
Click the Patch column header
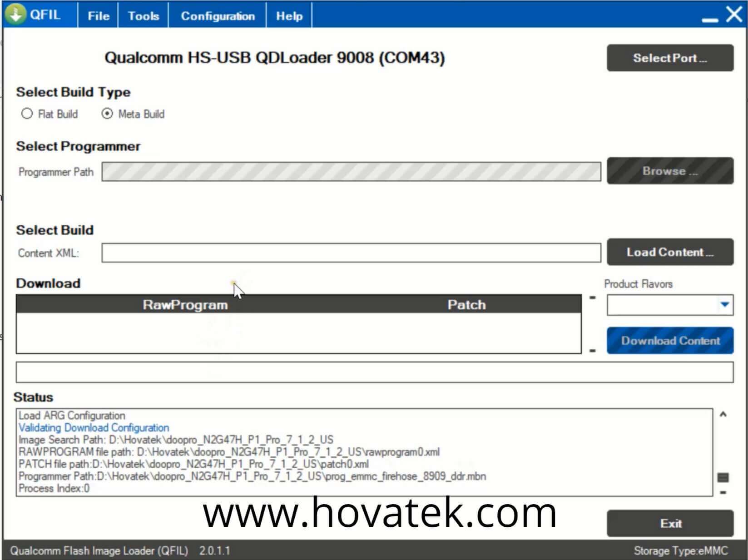click(x=466, y=305)
